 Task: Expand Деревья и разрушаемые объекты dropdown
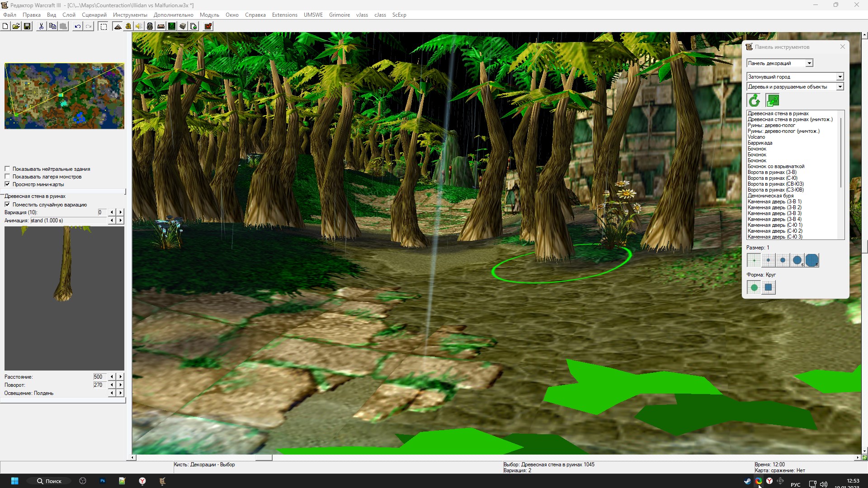(840, 87)
